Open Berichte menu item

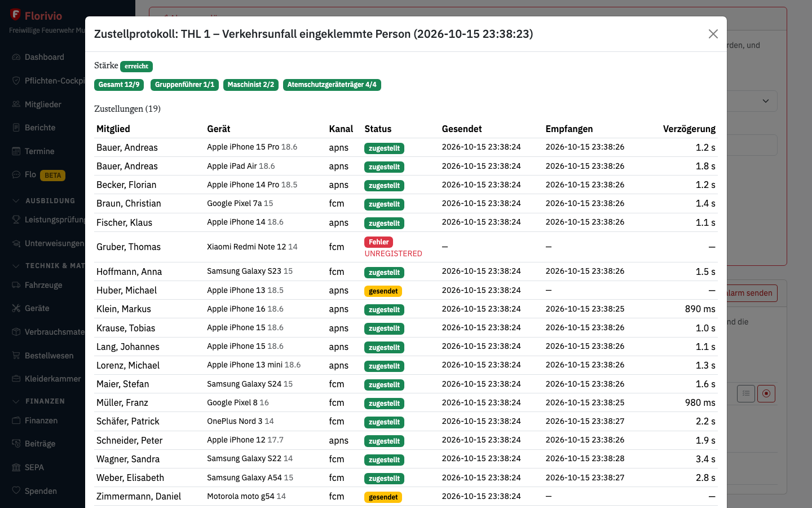point(40,128)
